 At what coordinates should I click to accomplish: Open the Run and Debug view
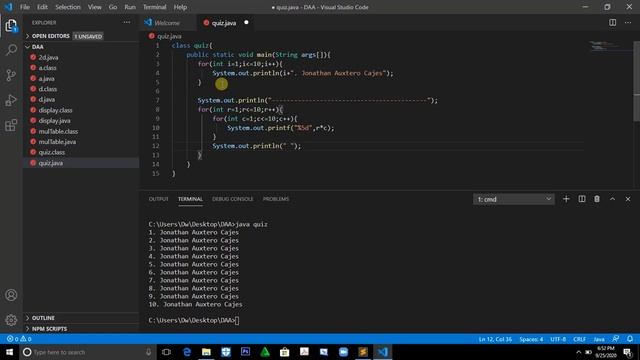[11, 100]
